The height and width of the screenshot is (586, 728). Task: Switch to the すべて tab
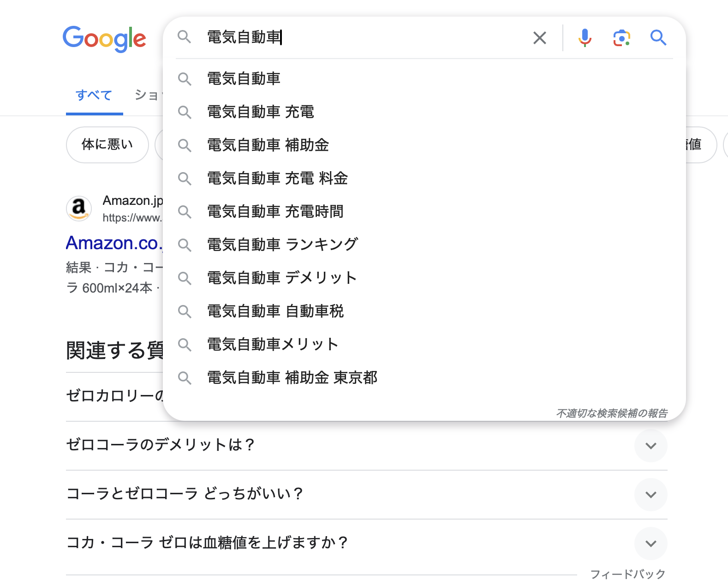94,96
